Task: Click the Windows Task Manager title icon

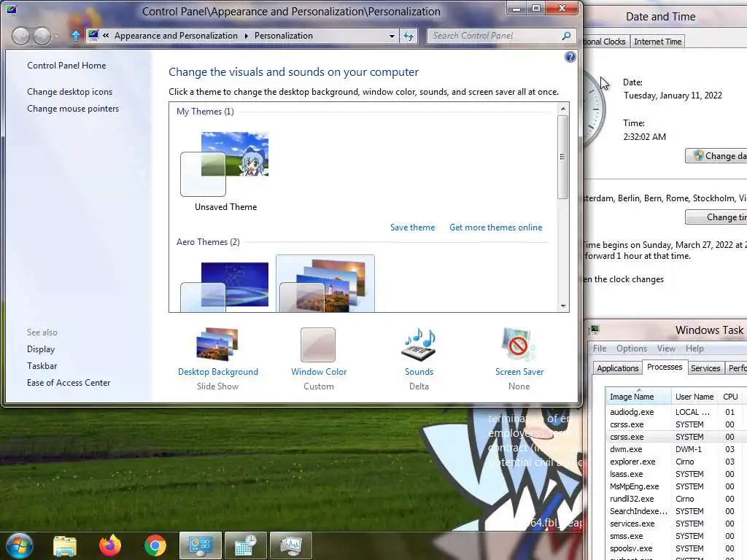Action: (x=594, y=330)
